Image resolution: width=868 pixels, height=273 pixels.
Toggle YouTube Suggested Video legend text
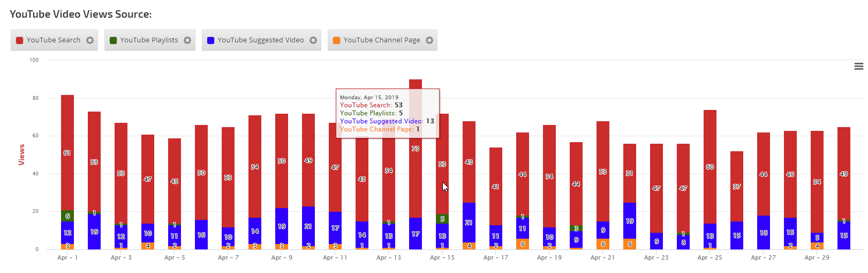coord(260,40)
